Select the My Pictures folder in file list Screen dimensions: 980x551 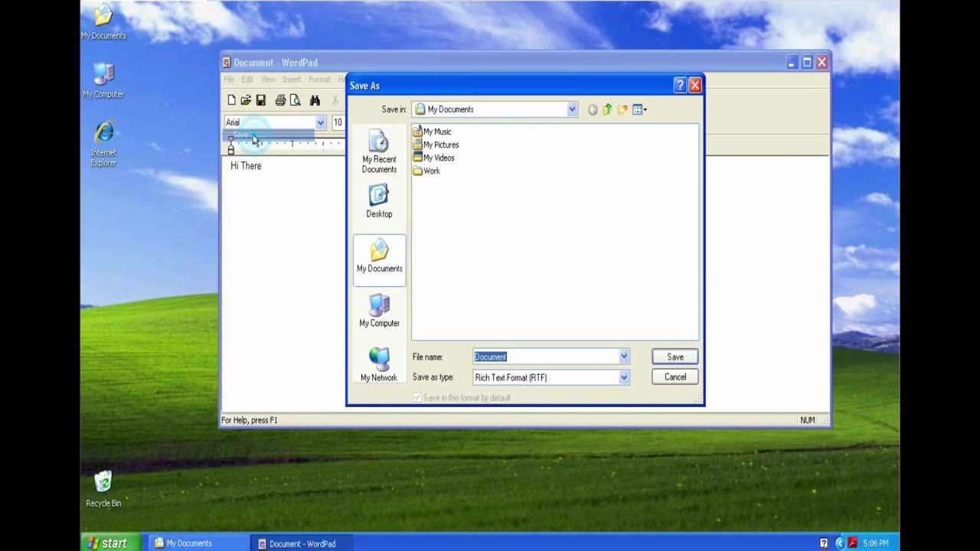pyautogui.click(x=436, y=145)
